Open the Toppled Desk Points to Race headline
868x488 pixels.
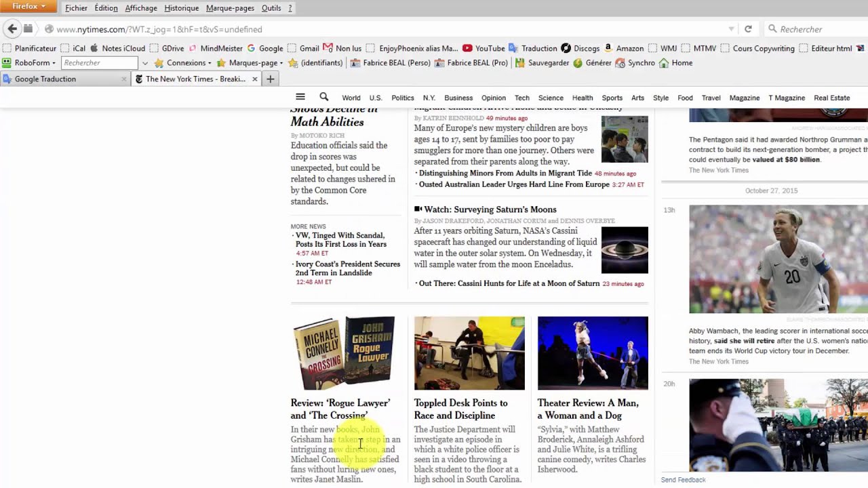(x=461, y=409)
